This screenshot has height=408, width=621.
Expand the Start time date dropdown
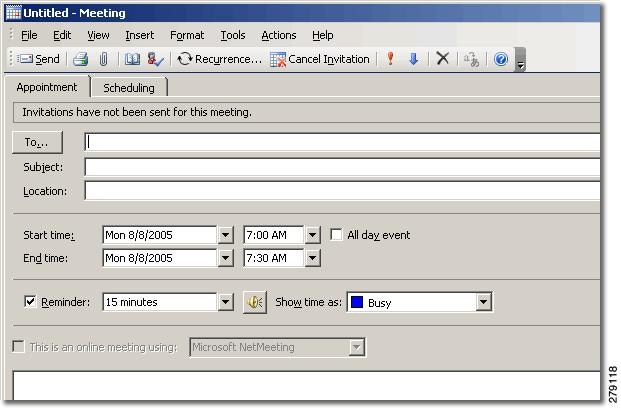(x=225, y=235)
